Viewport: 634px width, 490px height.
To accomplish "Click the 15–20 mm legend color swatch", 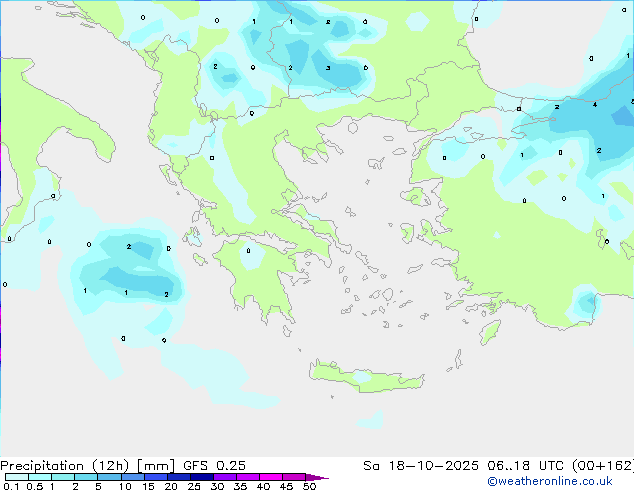I will pos(156,477).
